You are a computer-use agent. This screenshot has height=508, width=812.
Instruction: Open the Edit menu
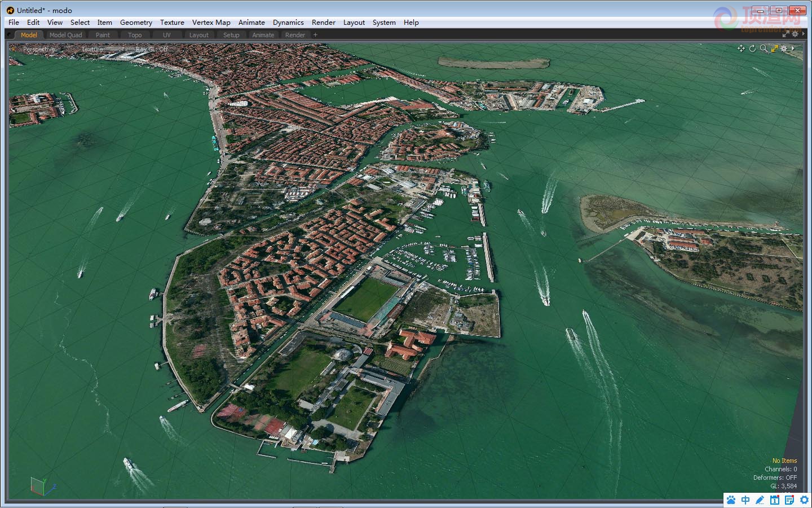coord(33,23)
